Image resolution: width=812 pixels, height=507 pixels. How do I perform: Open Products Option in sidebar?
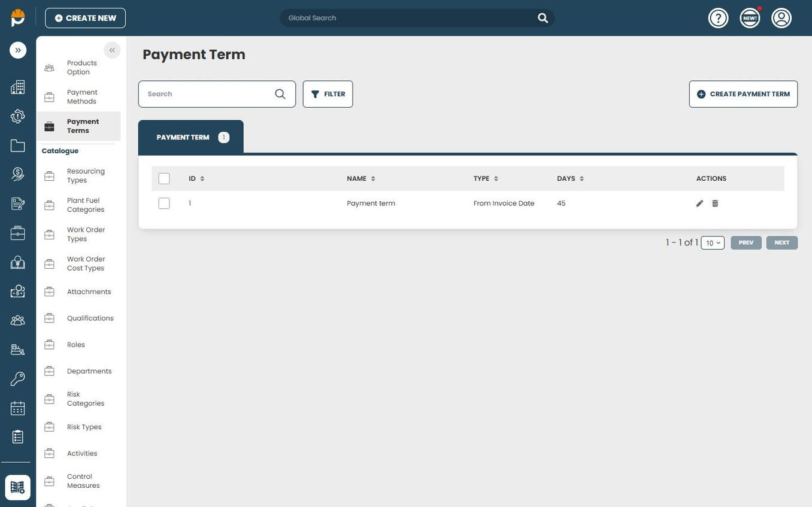coord(78,68)
